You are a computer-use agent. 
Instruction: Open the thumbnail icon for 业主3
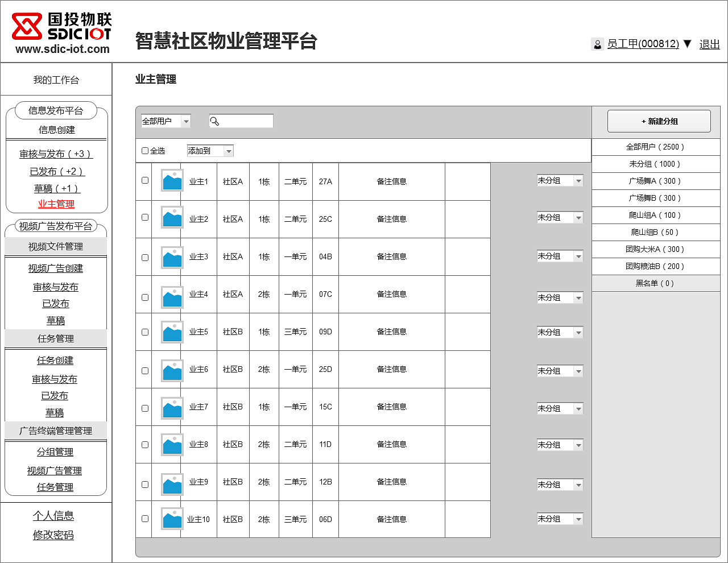point(172,256)
